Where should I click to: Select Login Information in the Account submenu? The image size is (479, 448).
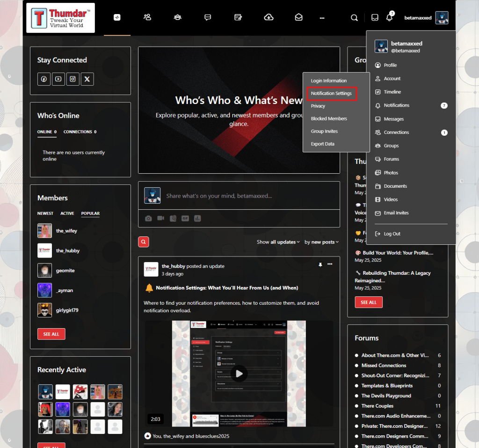pyautogui.click(x=329, y=81)
